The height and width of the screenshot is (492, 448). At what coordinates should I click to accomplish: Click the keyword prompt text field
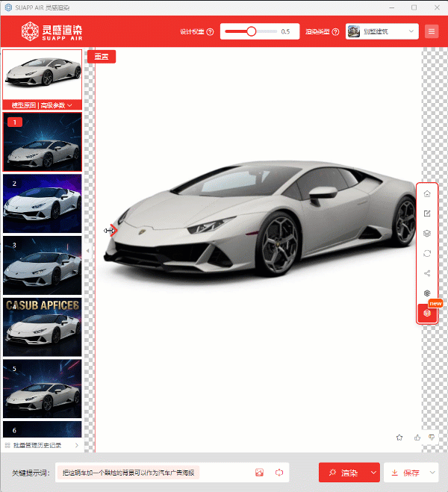pos(153,473)
